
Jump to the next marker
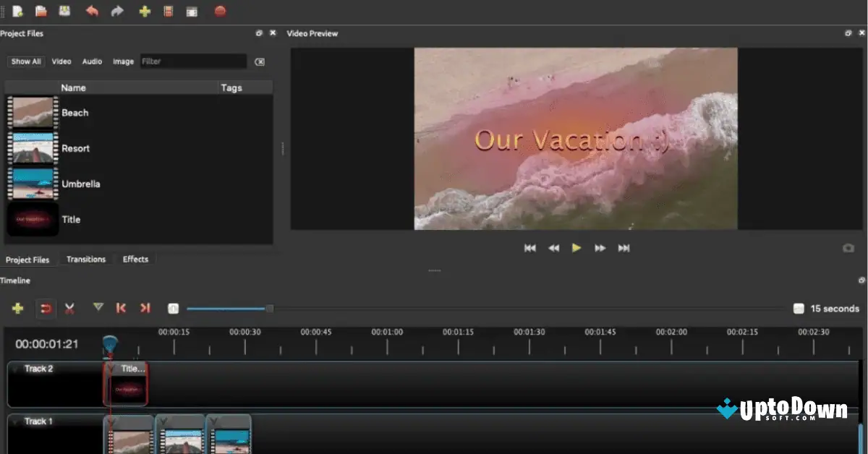click(x=145, y=309)
